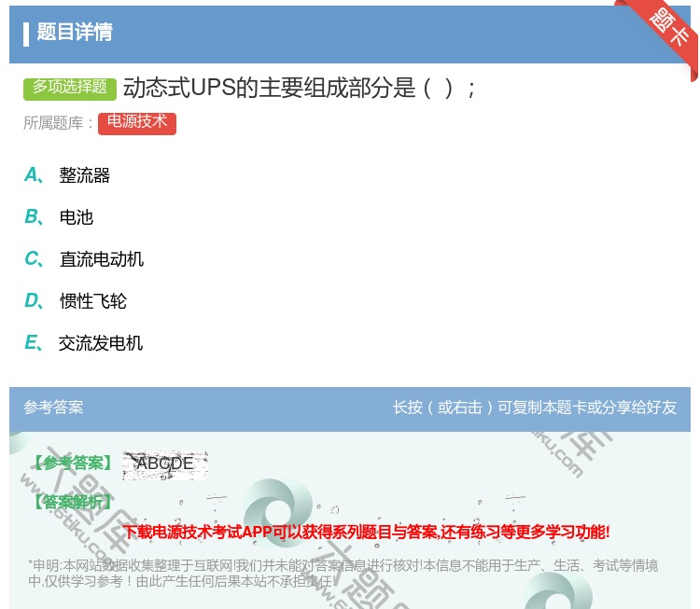700x609 pixels.
Task: Select option C 直流电动机
Action: coord(84,258)
